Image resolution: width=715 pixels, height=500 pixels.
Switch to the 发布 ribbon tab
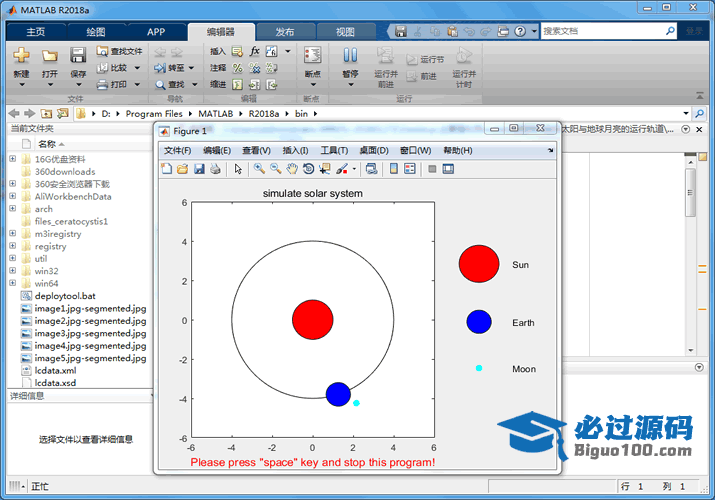285,32
